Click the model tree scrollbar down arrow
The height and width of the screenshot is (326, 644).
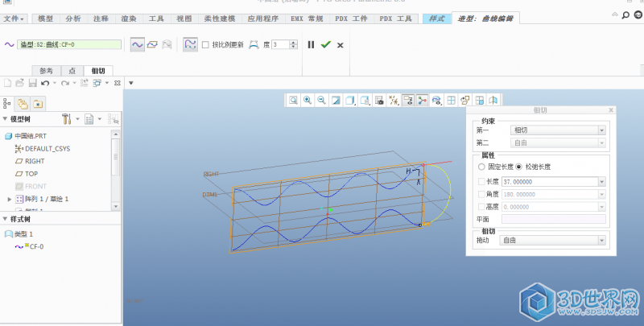point(116,206)
